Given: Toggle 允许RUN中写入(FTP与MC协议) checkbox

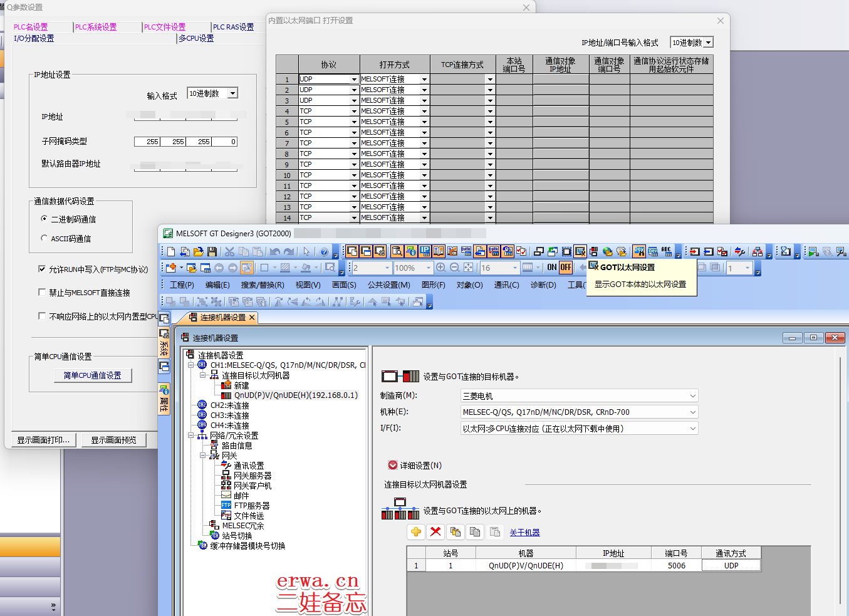Looking at the screenshot, I should pyautogui.click(x=42, y=269).
